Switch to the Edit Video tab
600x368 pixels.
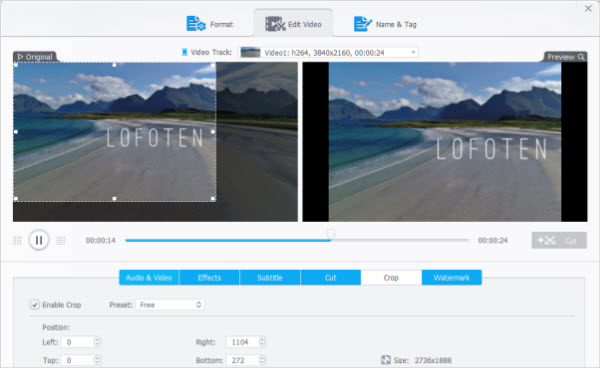pyautogui.click(x=293, y=24)
